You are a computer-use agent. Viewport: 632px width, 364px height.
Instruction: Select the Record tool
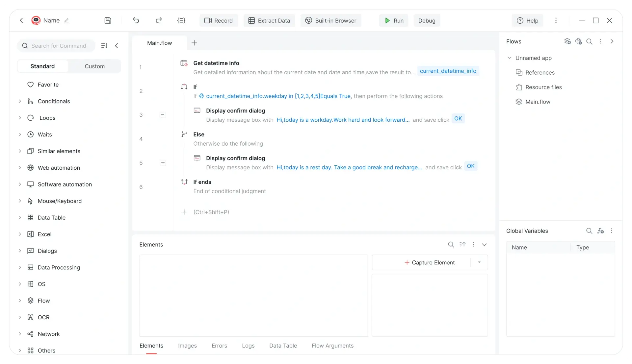[x=219, y=20]
